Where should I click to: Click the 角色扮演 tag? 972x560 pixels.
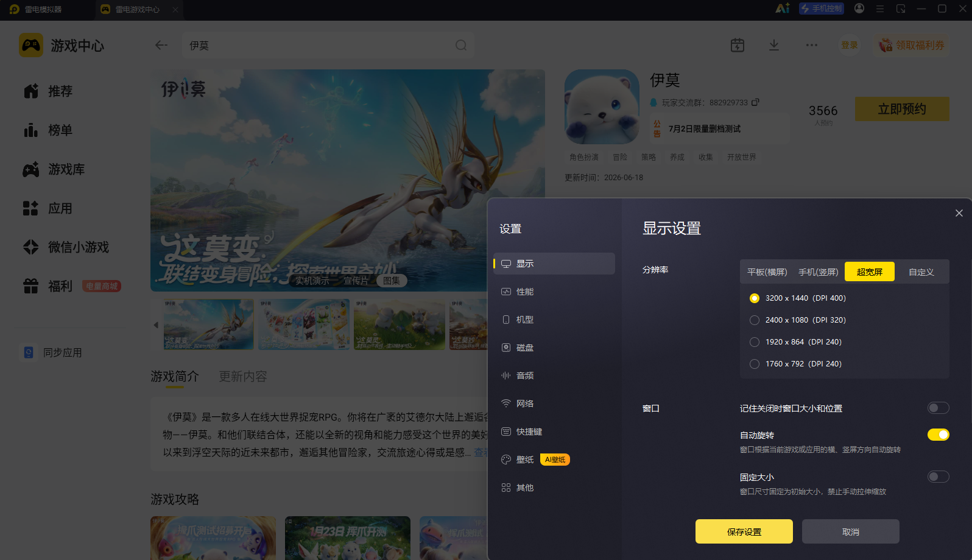coord(584,157)
